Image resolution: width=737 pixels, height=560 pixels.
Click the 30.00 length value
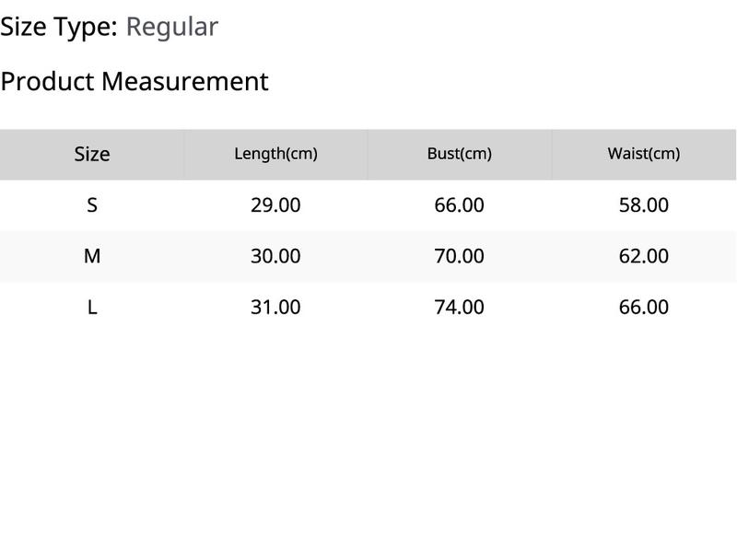click(275, 256)
